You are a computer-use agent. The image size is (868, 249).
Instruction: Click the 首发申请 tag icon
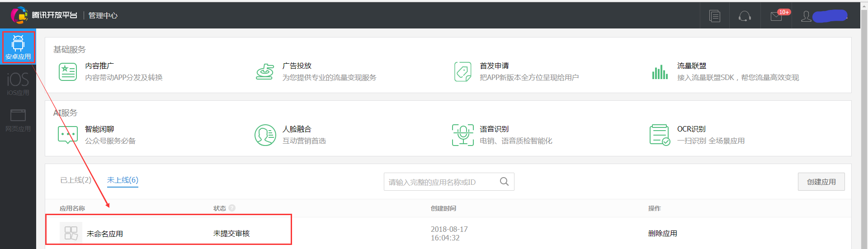click(462, 72)
